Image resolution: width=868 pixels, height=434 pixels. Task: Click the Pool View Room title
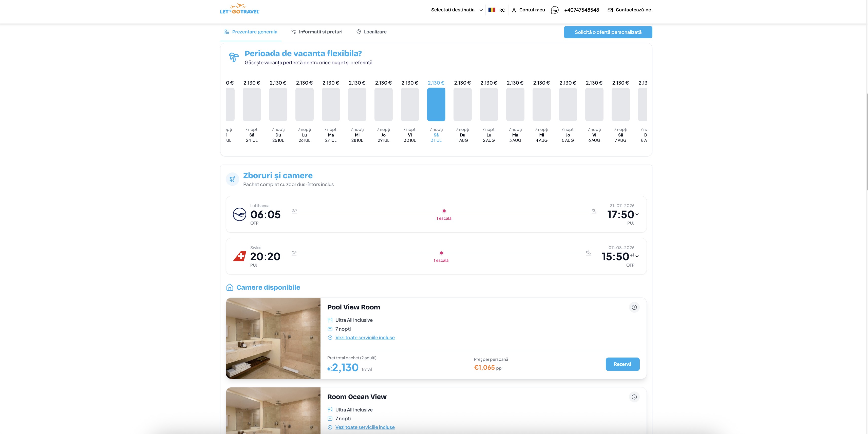353,307
